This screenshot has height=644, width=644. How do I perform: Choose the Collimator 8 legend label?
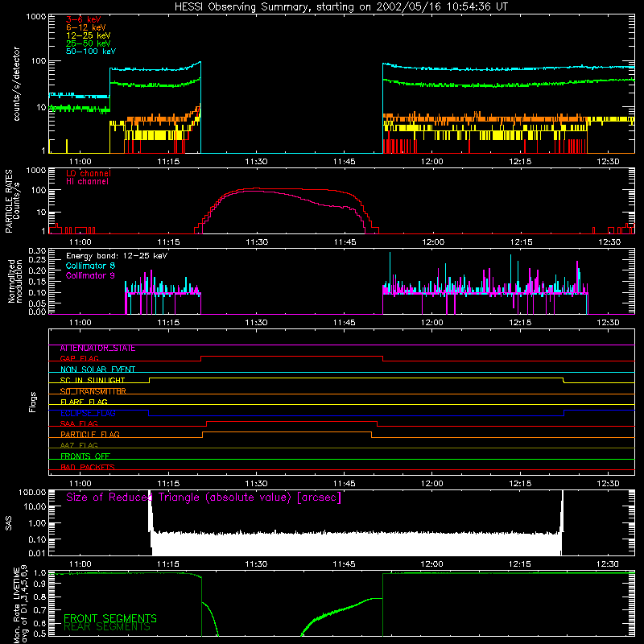(x=90, y=266)
